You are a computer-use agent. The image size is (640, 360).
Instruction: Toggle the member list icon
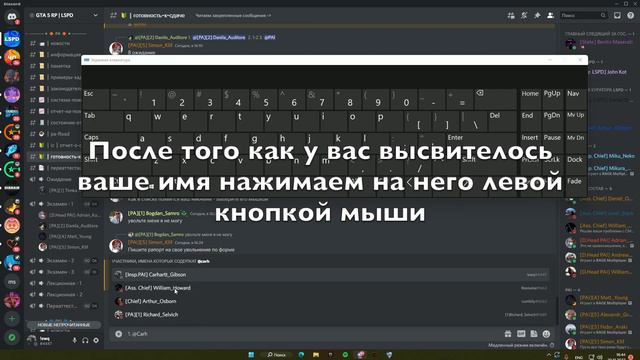[550, 16]
